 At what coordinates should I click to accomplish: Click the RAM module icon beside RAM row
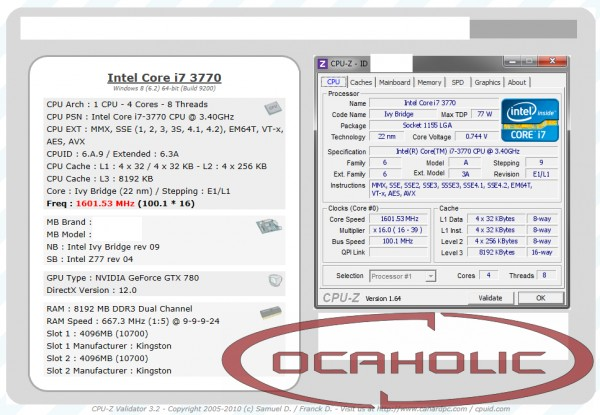271,312
